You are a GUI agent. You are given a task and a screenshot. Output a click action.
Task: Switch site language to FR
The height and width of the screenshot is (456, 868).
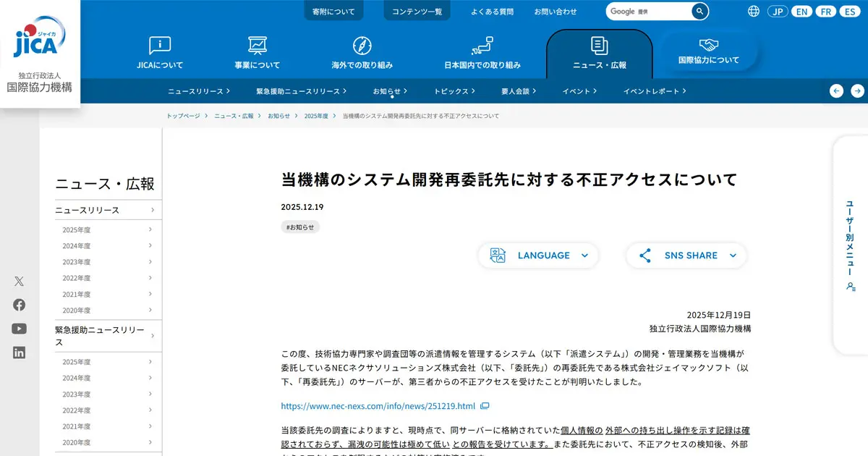click(x=825, y=12)
